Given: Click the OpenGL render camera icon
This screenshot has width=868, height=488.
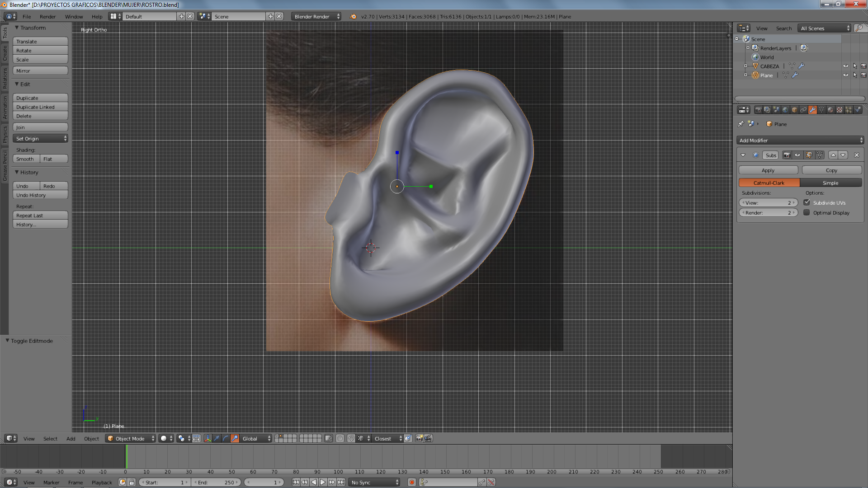Looking at the screenshot, I should [419, 438].
